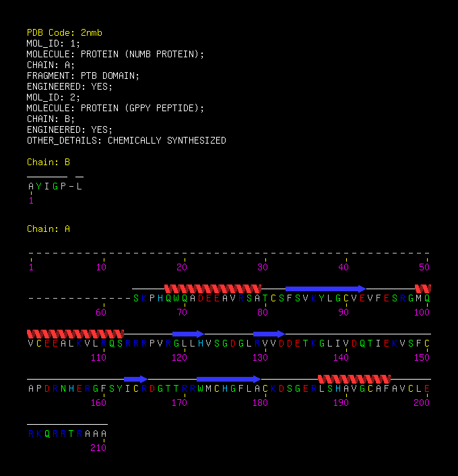Screen dimensions: 458x476
Task: Click the 'CHAIN: A;' header line
Action: [x=51, y=65]
